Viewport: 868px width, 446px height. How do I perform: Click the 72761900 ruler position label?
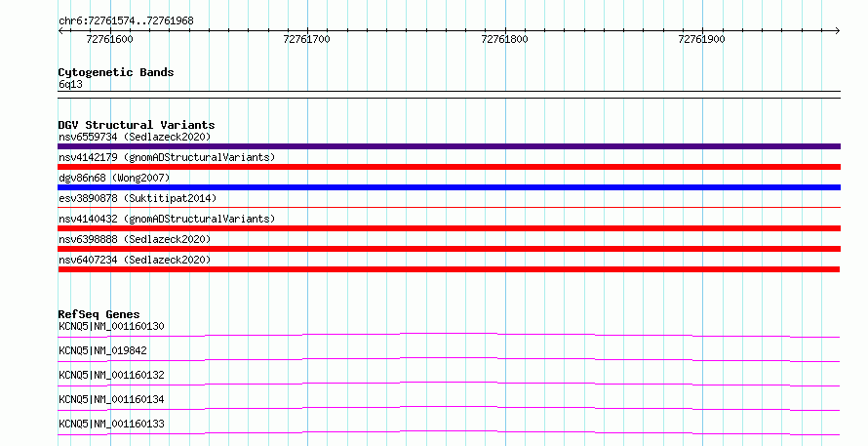coord(701,39)
